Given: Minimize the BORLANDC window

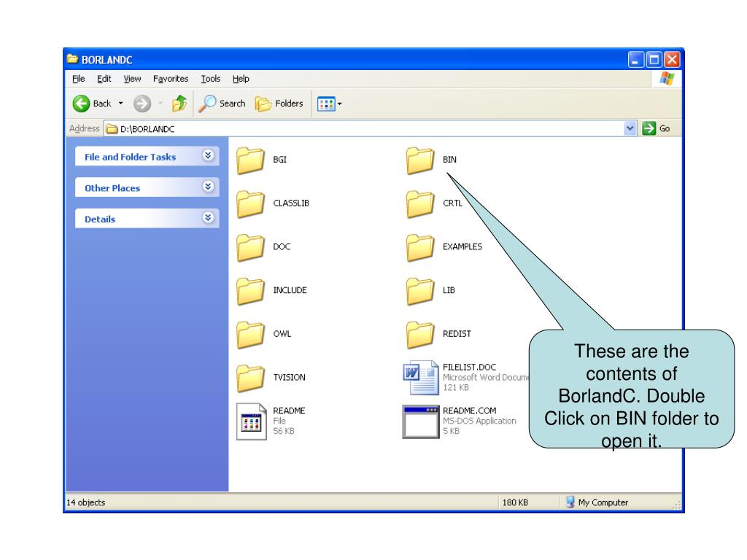Looking at the screenshot, I should [x=635, y=60].
